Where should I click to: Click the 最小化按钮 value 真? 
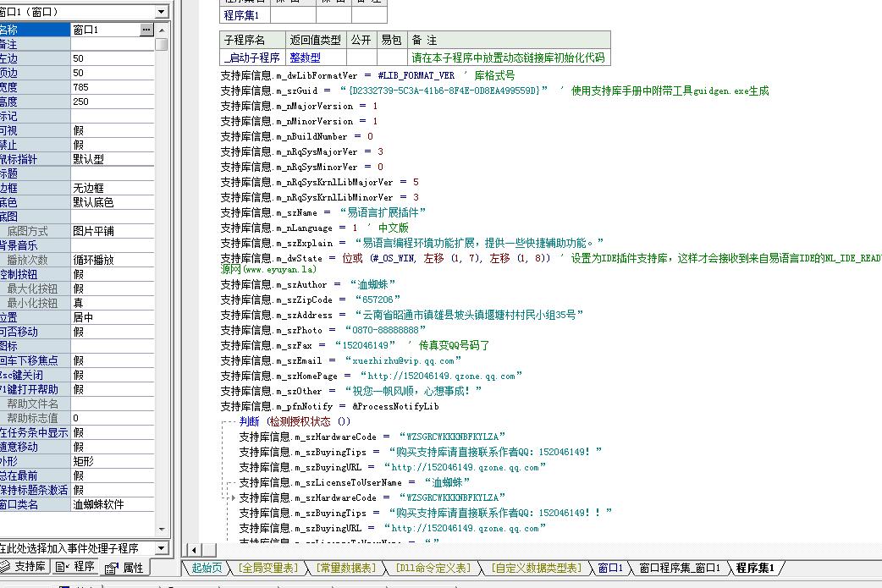coord(113,303)
